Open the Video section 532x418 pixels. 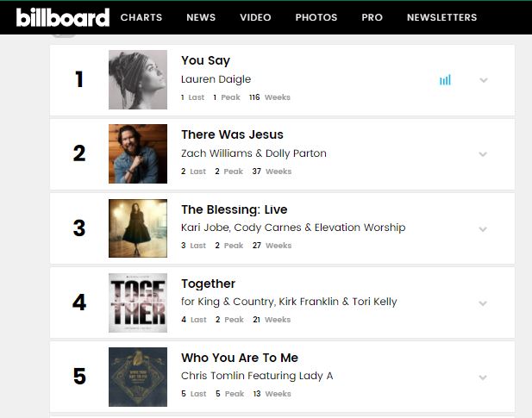[255, 17]
